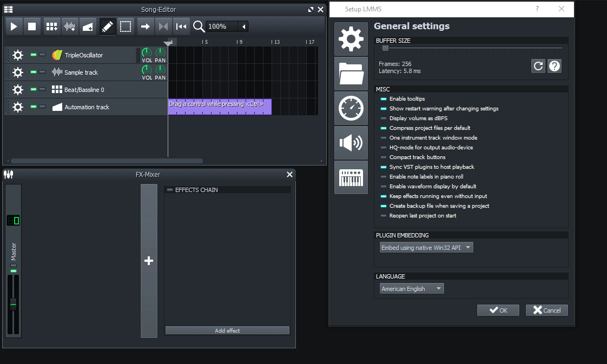Click the TripleOscillator instrument icon
This screenshot has height=364, width=607.
57,55
